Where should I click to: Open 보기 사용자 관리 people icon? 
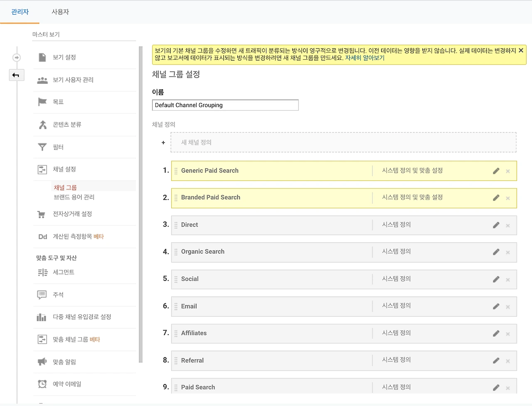point(42,79)
